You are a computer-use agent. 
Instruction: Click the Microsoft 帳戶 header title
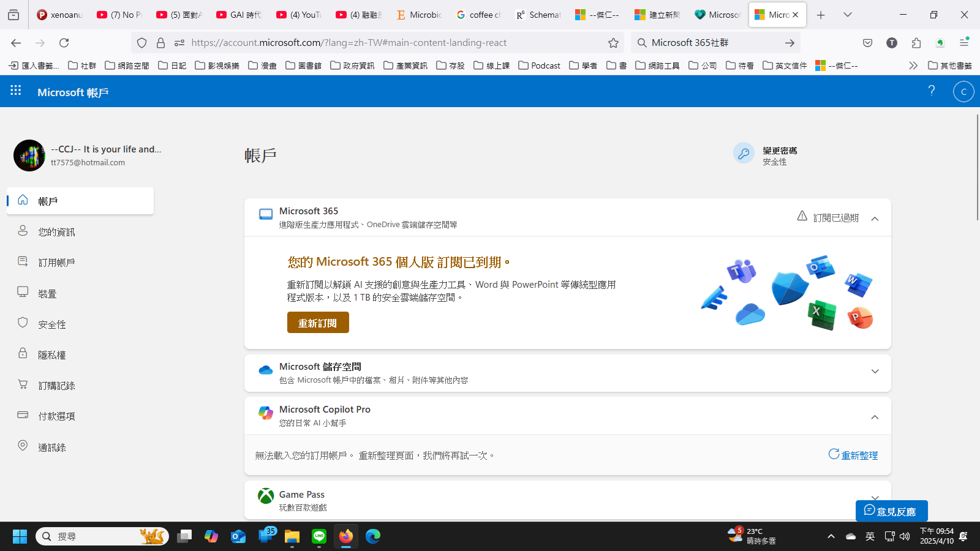click(73, 92)
